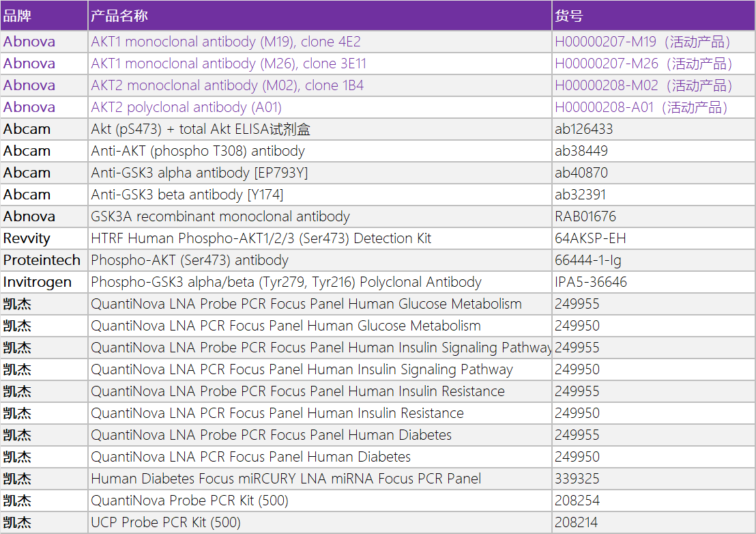Click the 产品名称 column header

click(319, 16)
